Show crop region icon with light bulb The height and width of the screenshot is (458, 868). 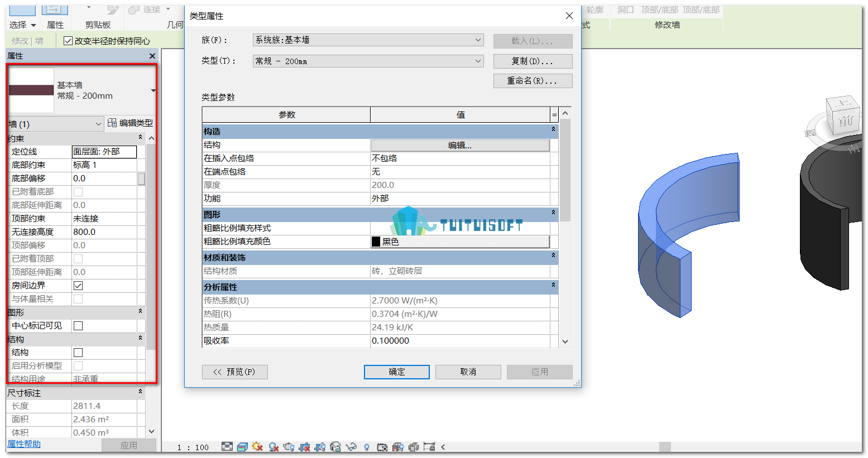[x=320, y=447]
